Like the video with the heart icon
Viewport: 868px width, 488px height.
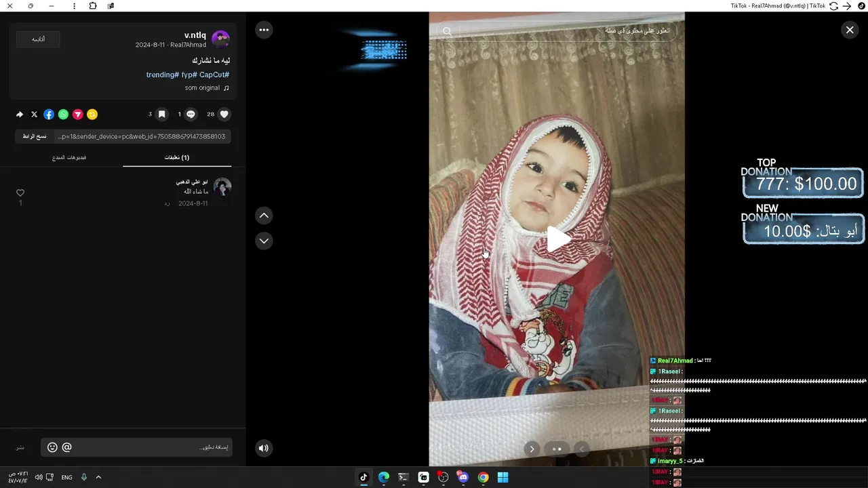[224, 115]
